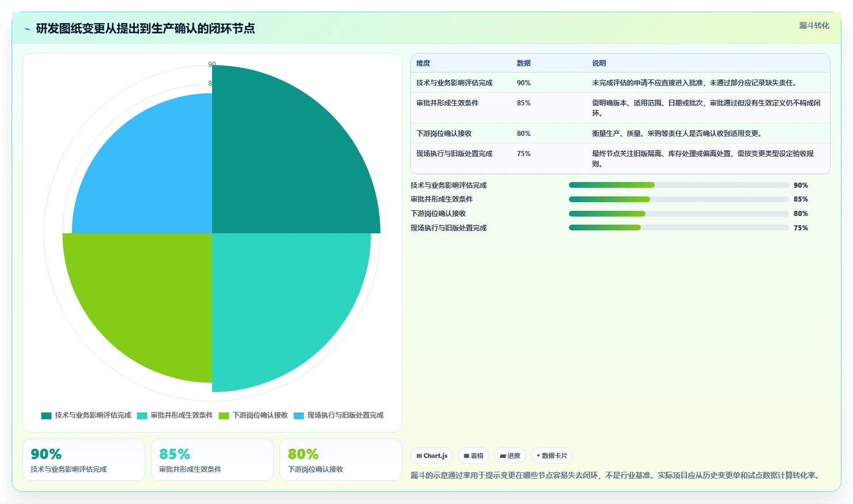Select the 审批并形成生效条件 table row name
This screenshot has height=504, width=853.
(x=447, y=103)
